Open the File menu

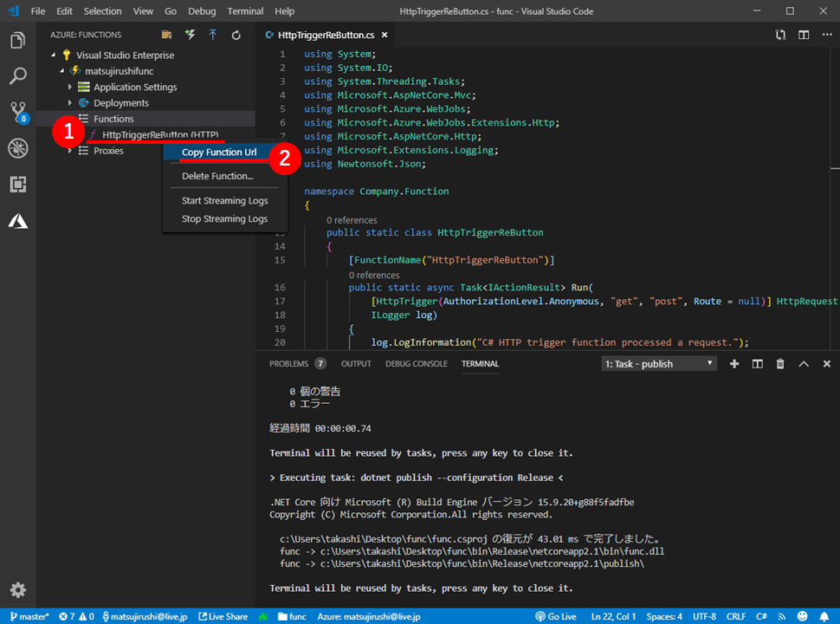pyautogui.click(x=38, y=10)
